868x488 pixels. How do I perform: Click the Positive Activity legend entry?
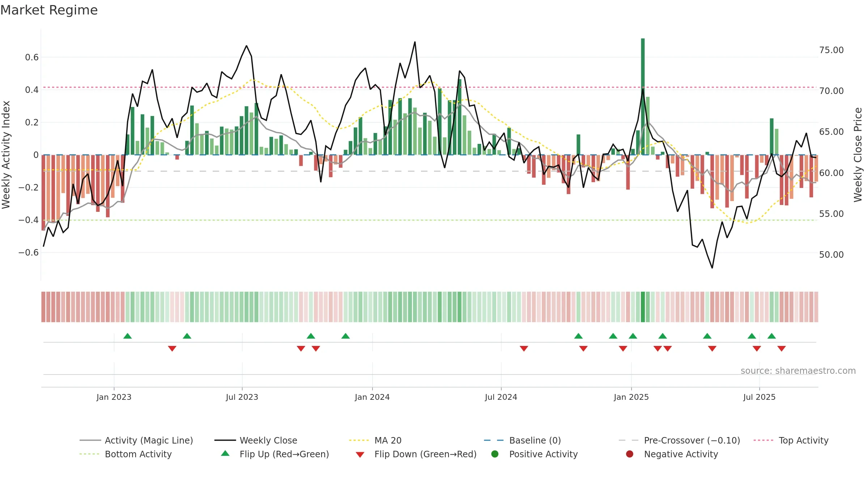[x=534, y=454]
